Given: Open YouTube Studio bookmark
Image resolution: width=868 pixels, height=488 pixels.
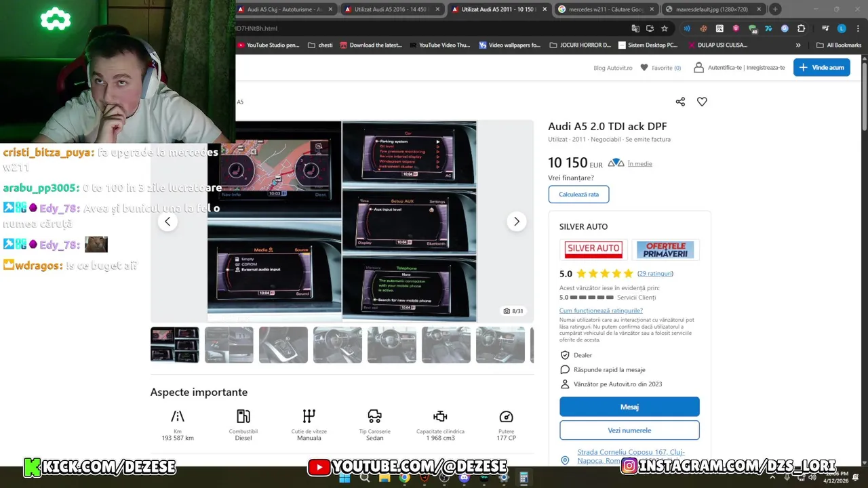Looking at the screenshot, I should (x=269, y=45).
